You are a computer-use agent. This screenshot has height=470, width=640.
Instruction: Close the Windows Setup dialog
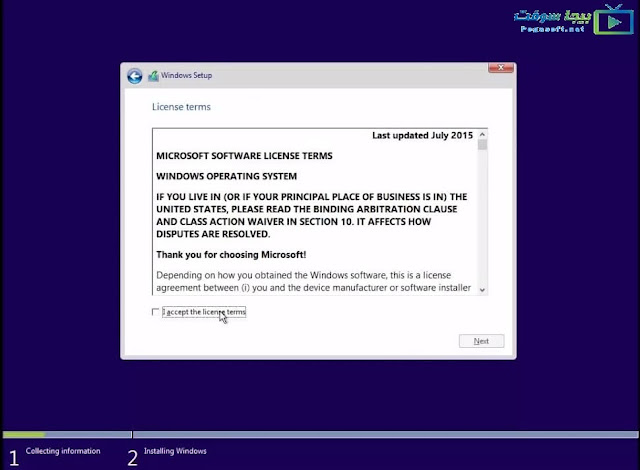coord(501,68)
